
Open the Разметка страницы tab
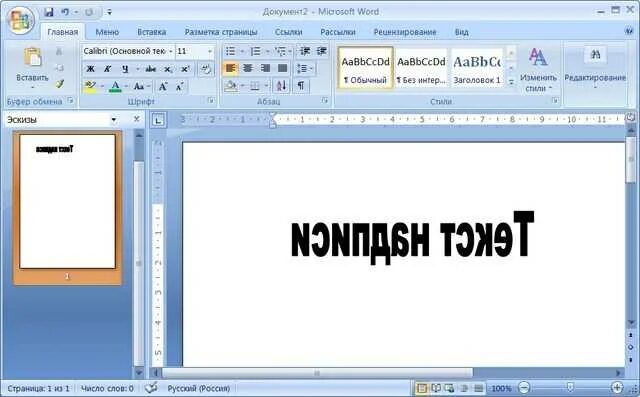point(221,32)
